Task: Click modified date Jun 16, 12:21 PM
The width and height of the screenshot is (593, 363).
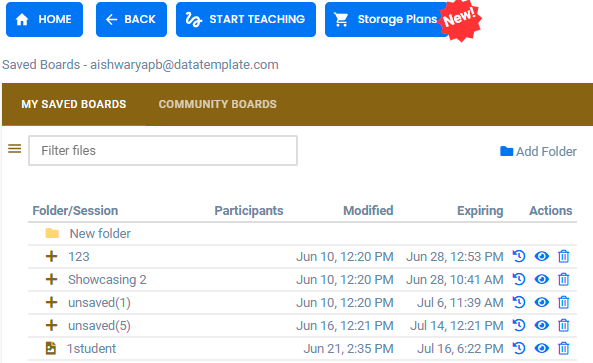Action: pyautogui.click(x=345, y=326)
